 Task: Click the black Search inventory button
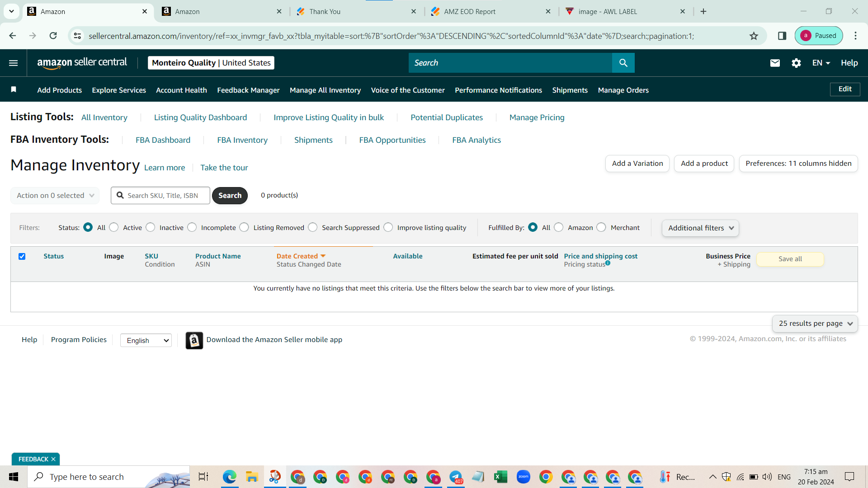point(230,196)
